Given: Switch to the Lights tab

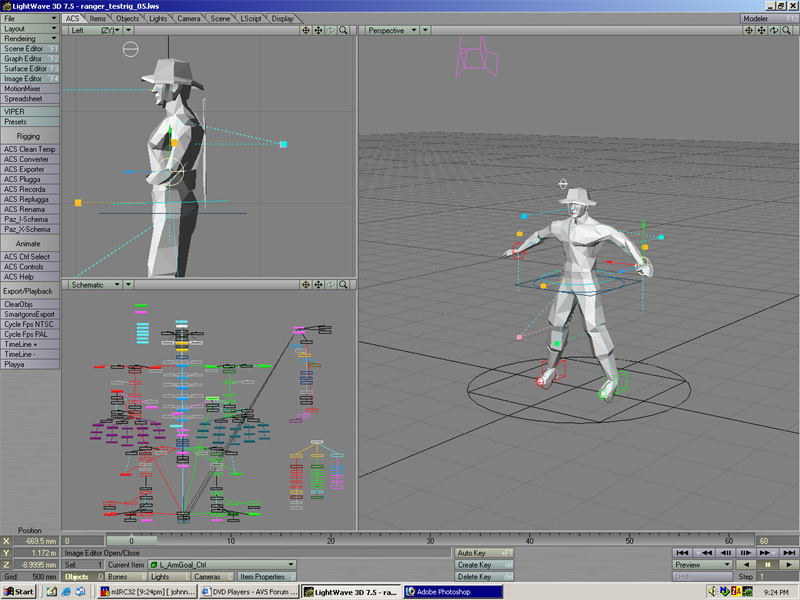Looking at the screenshot, I should click(159, 19).
